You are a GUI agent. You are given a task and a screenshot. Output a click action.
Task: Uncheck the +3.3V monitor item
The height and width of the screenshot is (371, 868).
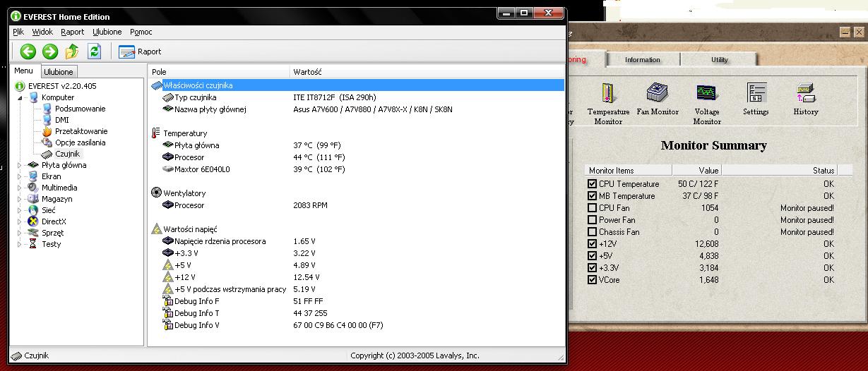click(593, 268)
